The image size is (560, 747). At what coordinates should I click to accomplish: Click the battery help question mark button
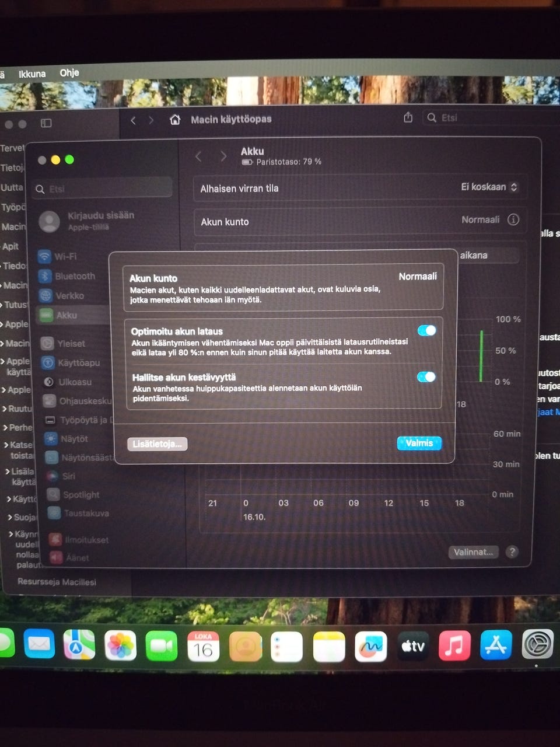click(512, 551)
